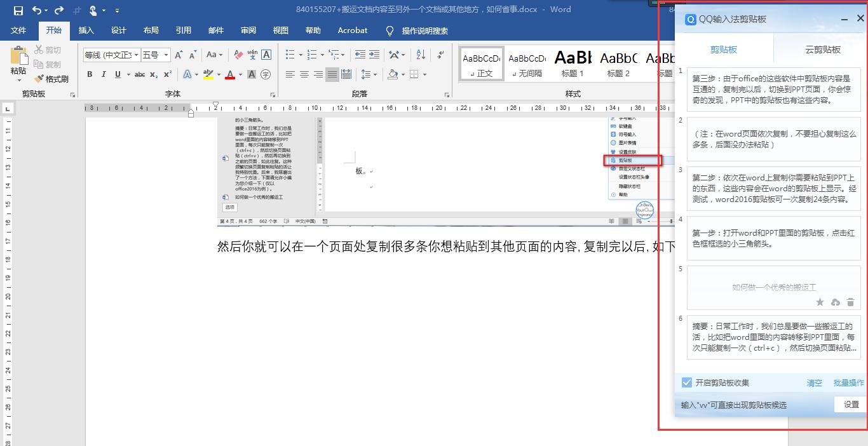
Task: Click the increase indent icon
Action: click(374, 55)
